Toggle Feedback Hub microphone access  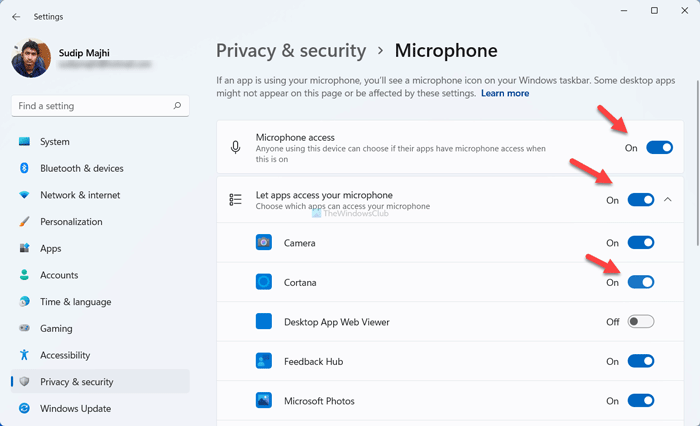coord(641,361)
